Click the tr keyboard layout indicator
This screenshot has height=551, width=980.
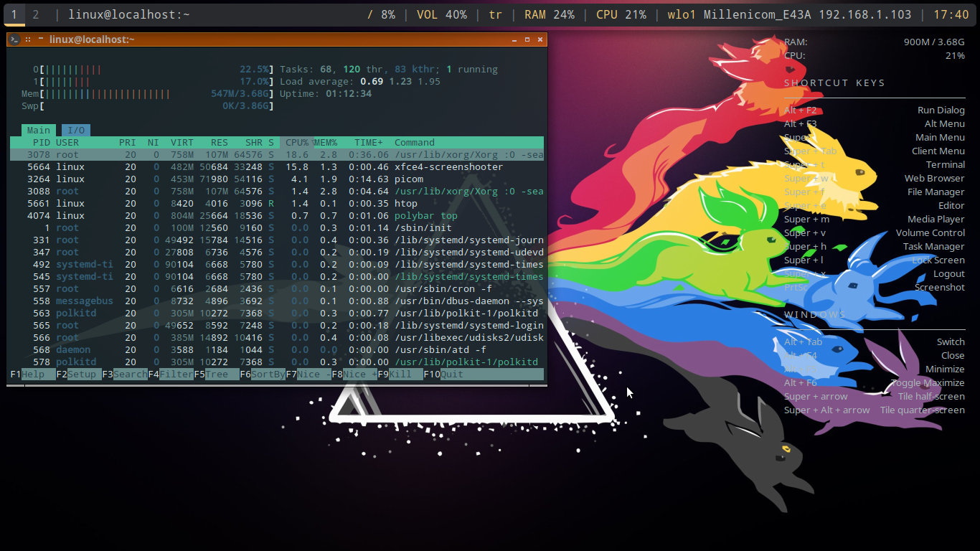click(495, 14)
